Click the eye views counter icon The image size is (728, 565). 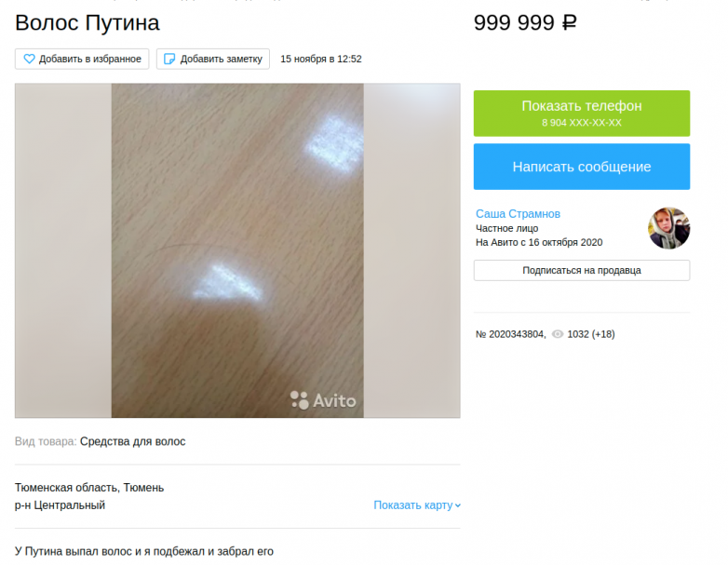coord(557,334)
